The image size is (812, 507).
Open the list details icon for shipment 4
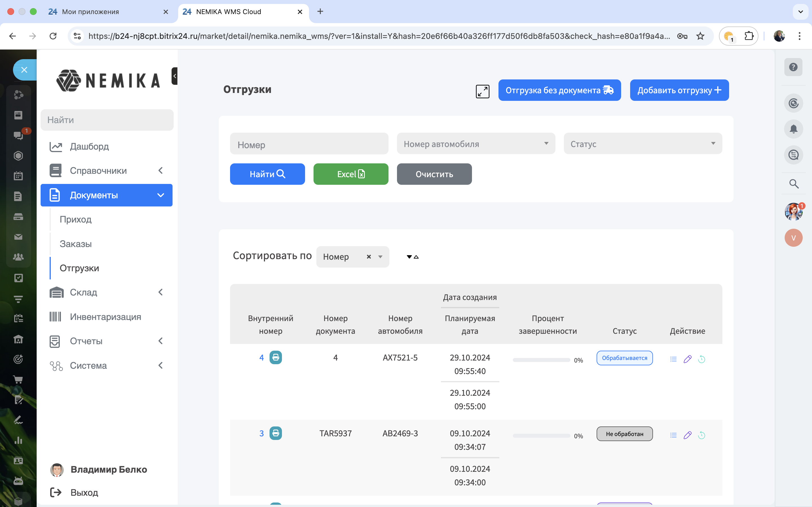(x=673, y=359)
